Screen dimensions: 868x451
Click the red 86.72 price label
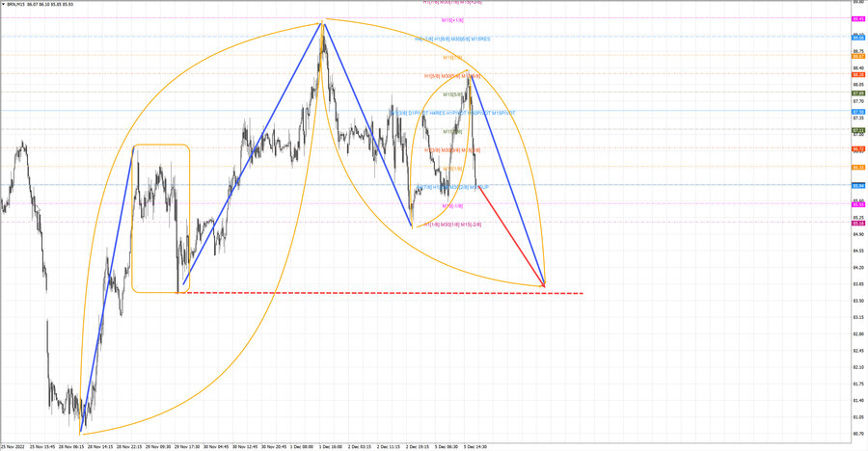point(858,148)
